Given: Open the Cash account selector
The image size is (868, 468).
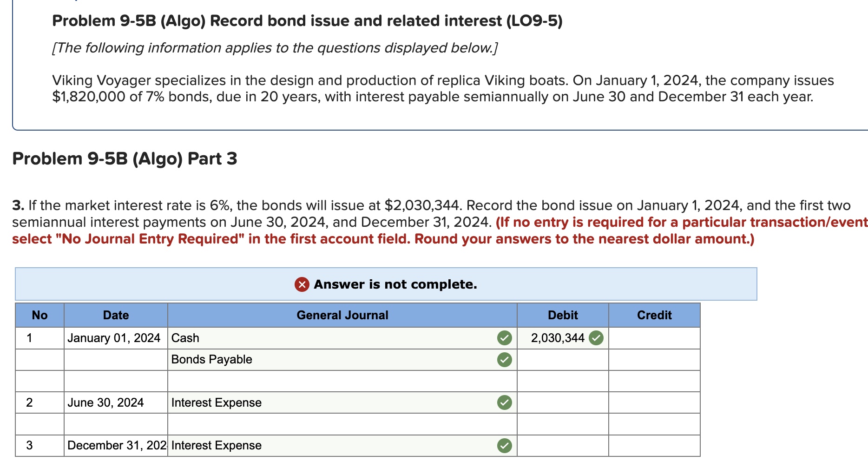Looking at the screenshot, I should point(325,338).
